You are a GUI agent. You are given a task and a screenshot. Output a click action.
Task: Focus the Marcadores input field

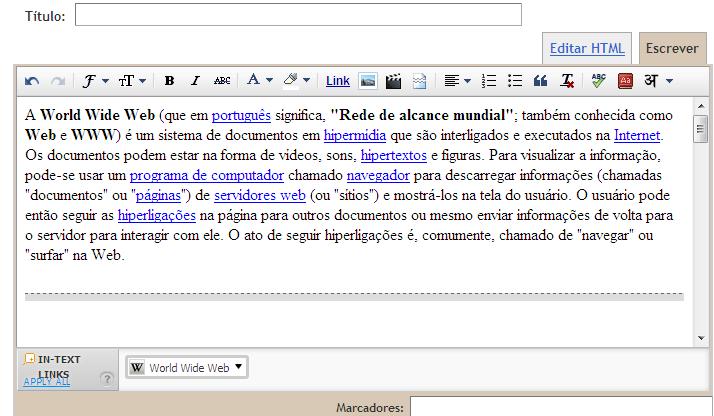(x=561, y=406)
